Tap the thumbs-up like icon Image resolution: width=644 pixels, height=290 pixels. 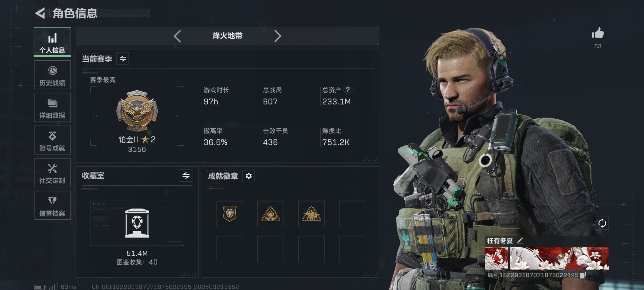pyautogui.click(x=598, y=33)
